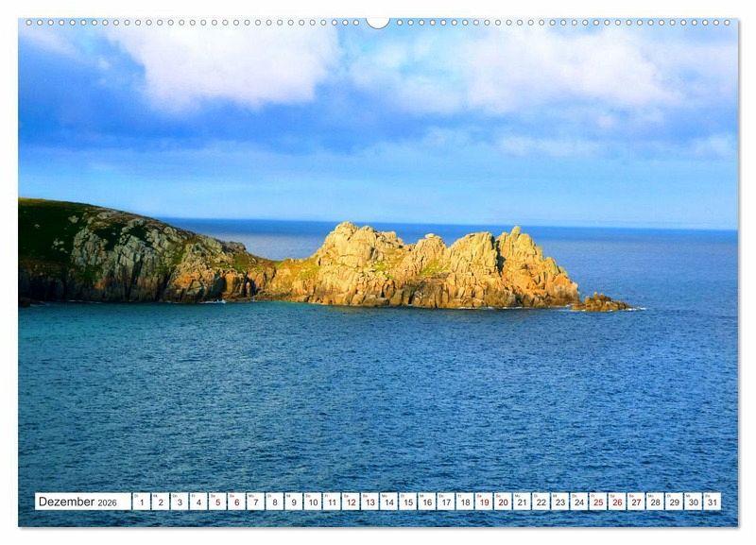756x545 pixels.
Task: Pick day 21 in the calendar strip
Action: pyautogui.click(x=522, y=502)
